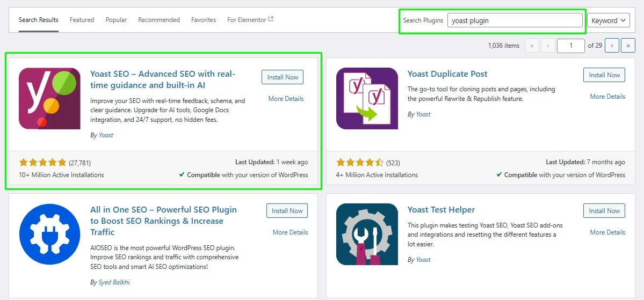644x300 pixels.
Task: Click the Syed Balkhi author link
Action: coord(114,282)
